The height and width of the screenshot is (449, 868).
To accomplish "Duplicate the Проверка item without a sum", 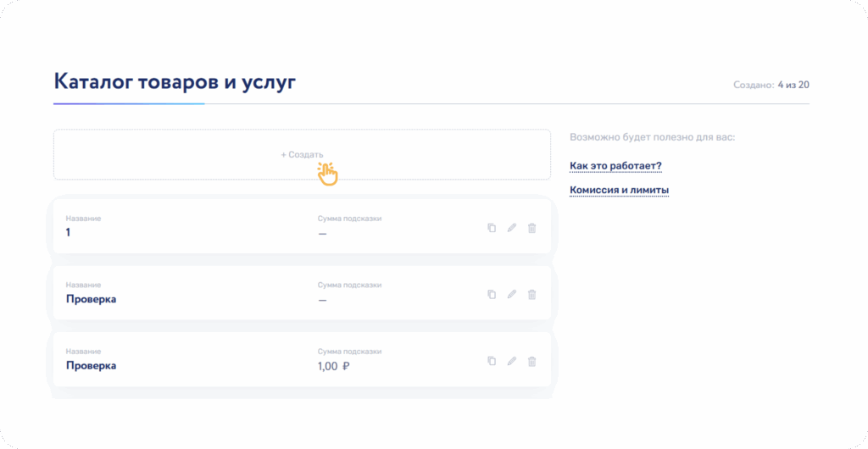I will click(x=492, y=294).
